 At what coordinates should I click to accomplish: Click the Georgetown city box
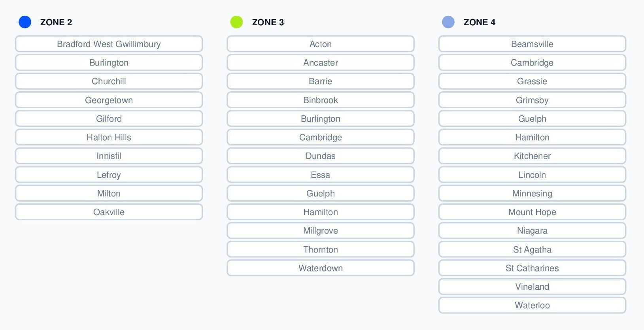(x=109, y=100)
